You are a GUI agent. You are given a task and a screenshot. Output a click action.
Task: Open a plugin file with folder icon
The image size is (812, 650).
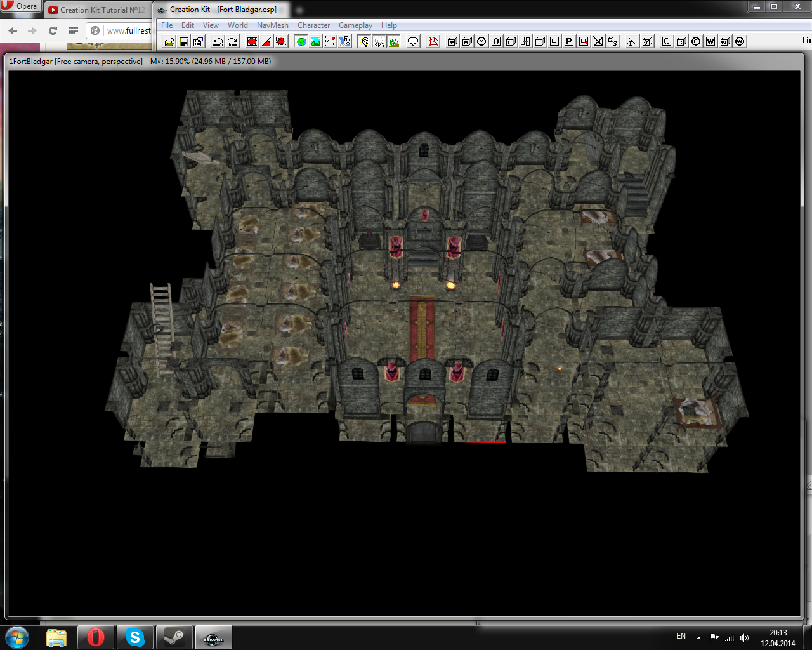pyautogui.click(x=169, y=41)
